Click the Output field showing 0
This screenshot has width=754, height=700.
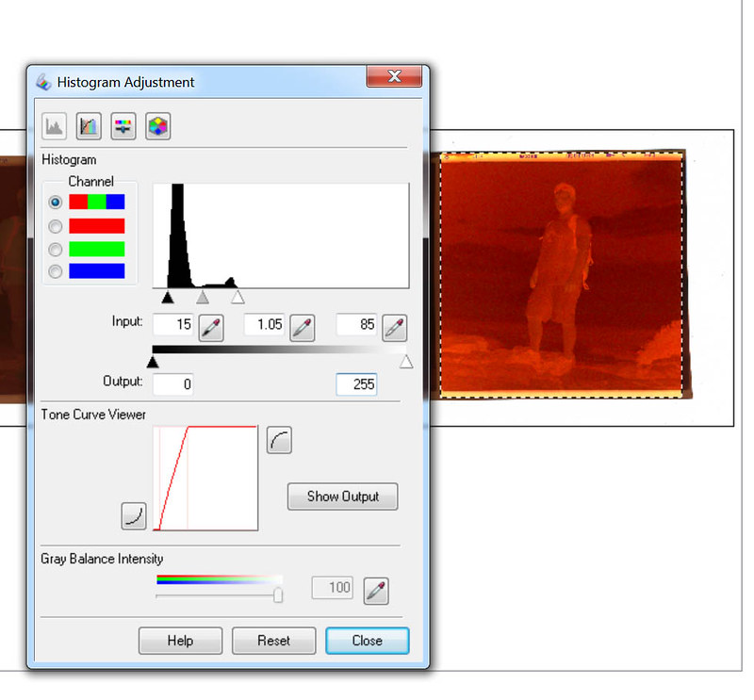pos(173,384)
